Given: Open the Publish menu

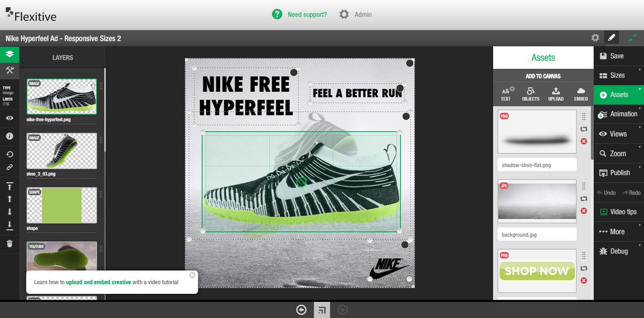Looking at the screenshot, I should tap(618, 173).
